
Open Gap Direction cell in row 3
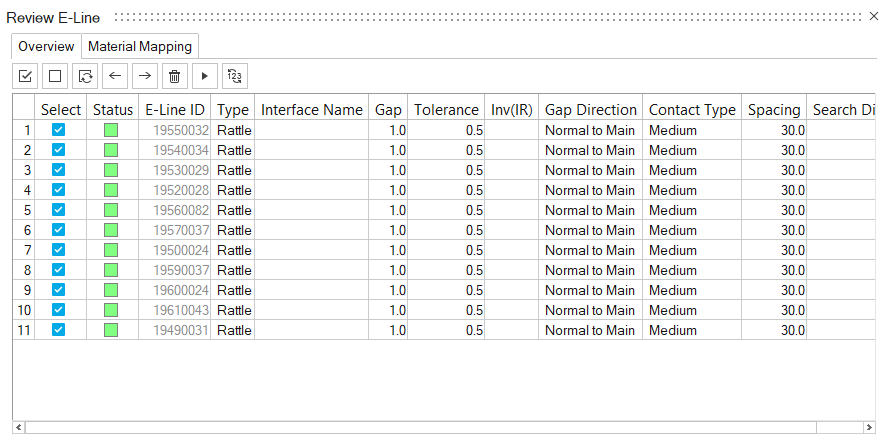[589, 170]
